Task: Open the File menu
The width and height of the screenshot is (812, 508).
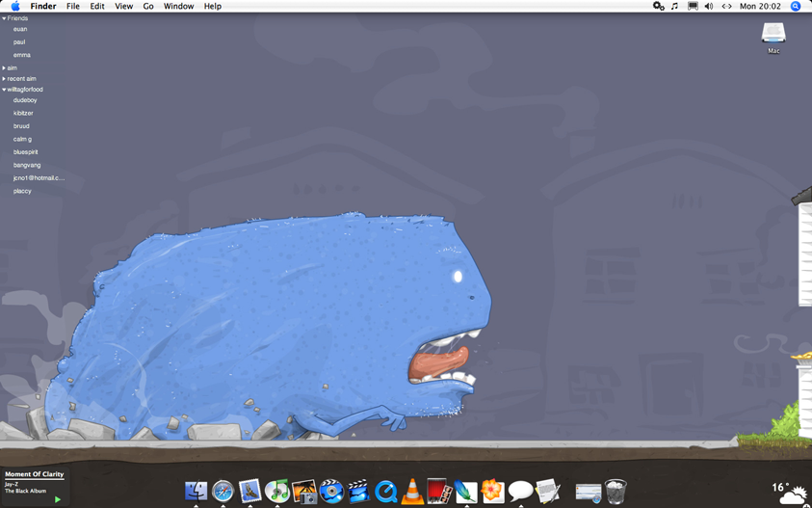Action: tap(73, 6)
